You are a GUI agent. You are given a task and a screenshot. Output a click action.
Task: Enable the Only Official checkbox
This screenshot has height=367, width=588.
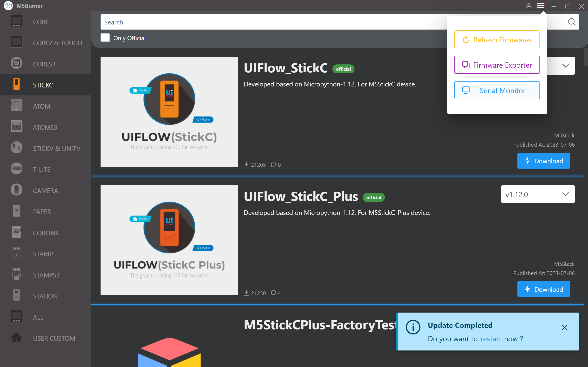point(105,38)
